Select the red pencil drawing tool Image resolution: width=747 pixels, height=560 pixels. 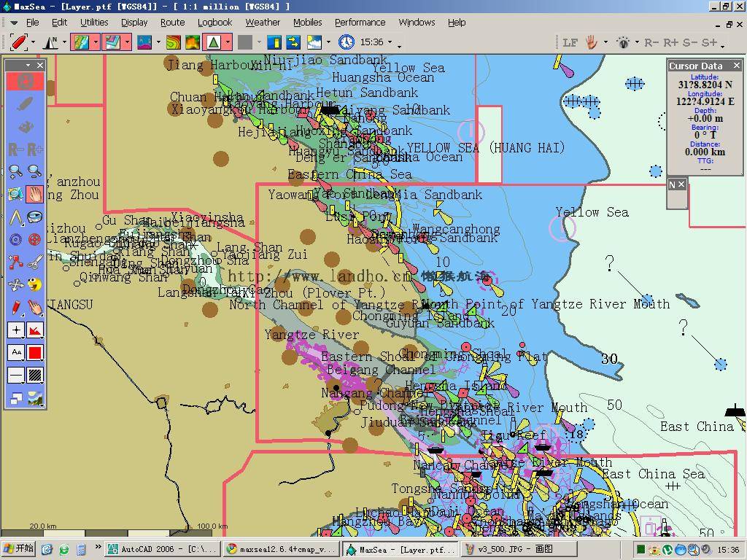pos(16,307)
